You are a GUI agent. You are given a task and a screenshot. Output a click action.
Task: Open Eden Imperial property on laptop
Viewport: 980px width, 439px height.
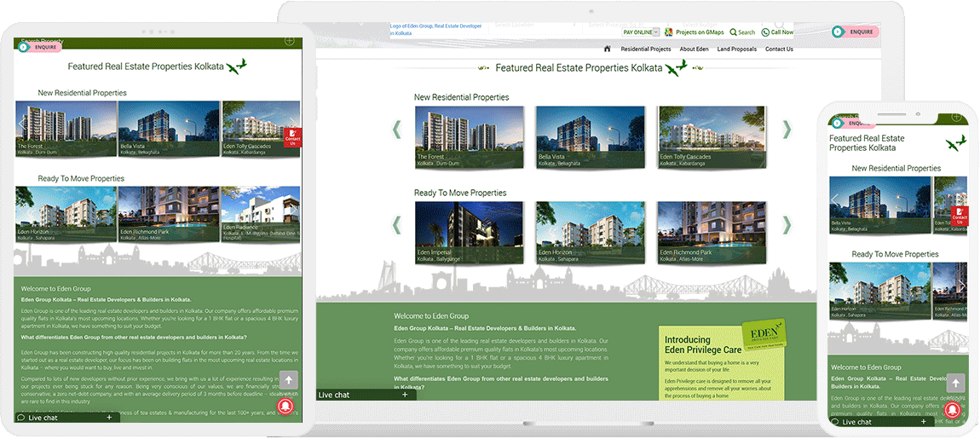[x=469, y=232]
